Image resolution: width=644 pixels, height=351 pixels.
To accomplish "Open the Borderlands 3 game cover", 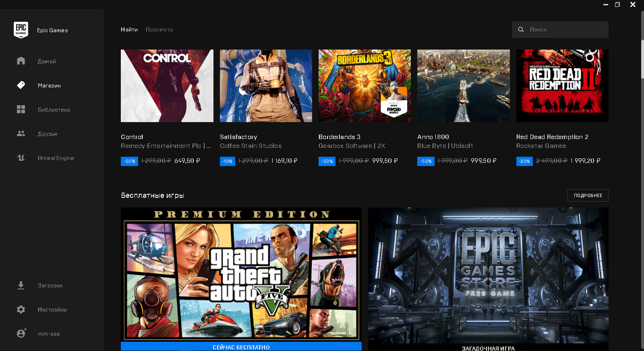I will (x=365, y=86).
